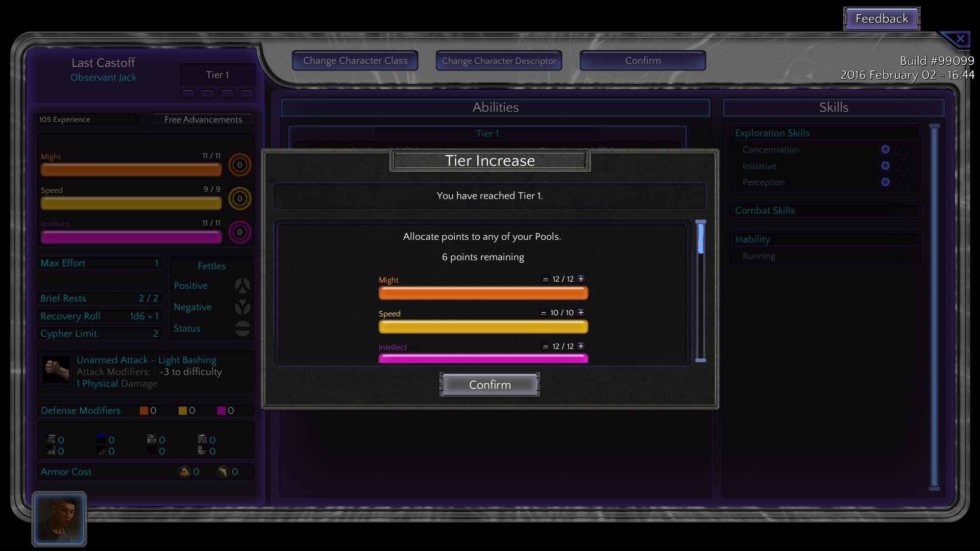Expand the Combat Skills section
This screenshot has height=551, width=980.
[x=825, y=211]
